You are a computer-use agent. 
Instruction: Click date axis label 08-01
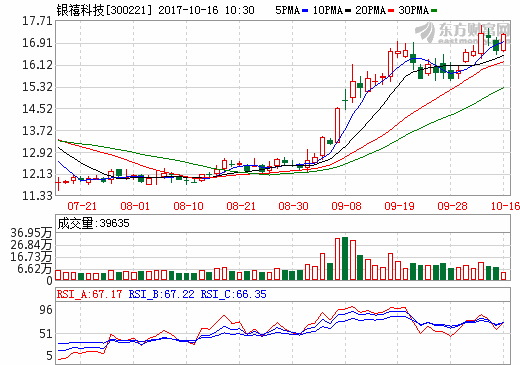[135, 206]
